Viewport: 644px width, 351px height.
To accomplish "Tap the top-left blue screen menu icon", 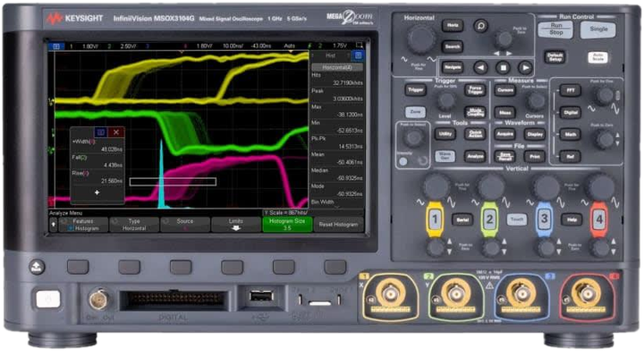I will pyautogui.click(x=56, y=46).
